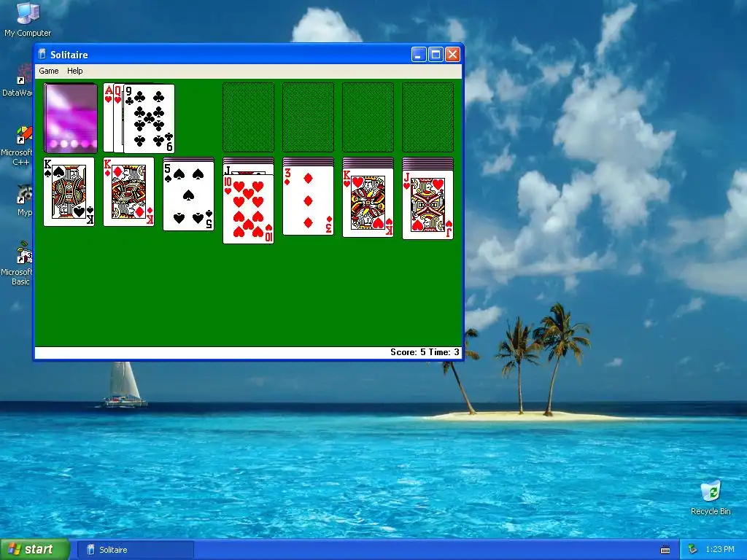Select the five of spades card
Screen dimensions: 747x560
click(189, 196)
